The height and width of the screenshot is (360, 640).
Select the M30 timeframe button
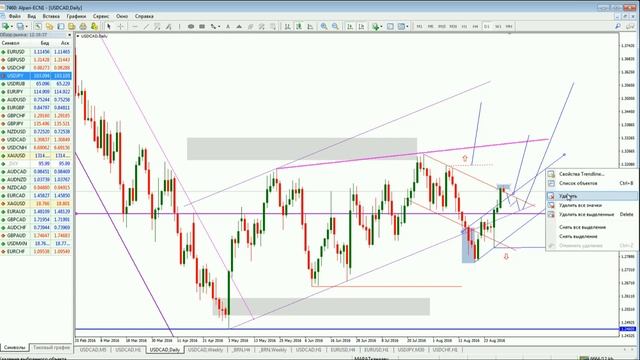[453, 27]
